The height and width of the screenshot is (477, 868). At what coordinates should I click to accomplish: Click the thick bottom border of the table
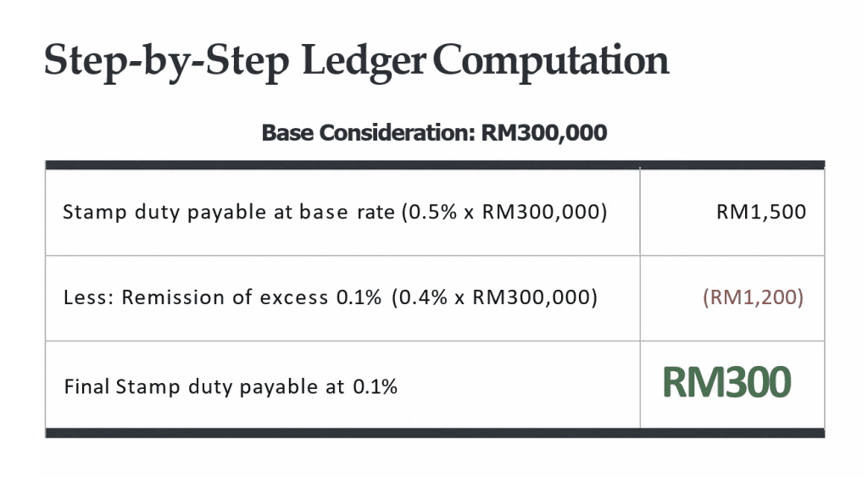tap(434, 433)
